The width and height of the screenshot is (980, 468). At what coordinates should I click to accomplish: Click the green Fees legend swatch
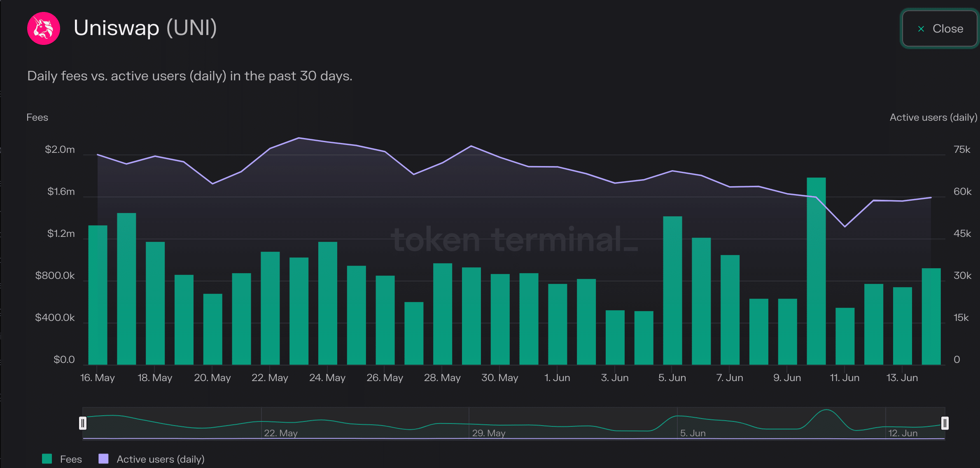[x=47, y=459]
